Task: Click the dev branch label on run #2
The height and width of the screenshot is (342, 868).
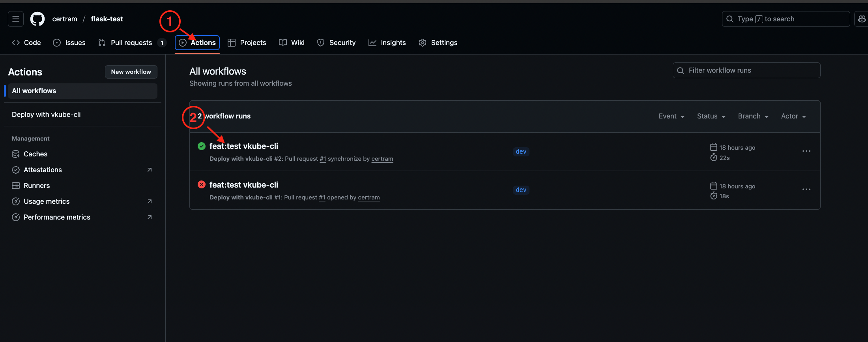Action: tap(521, 152)
